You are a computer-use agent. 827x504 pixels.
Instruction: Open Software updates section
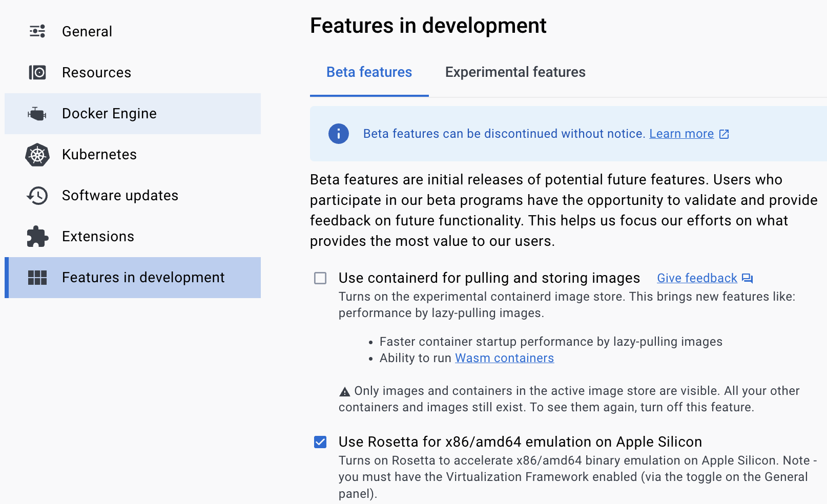133,196
